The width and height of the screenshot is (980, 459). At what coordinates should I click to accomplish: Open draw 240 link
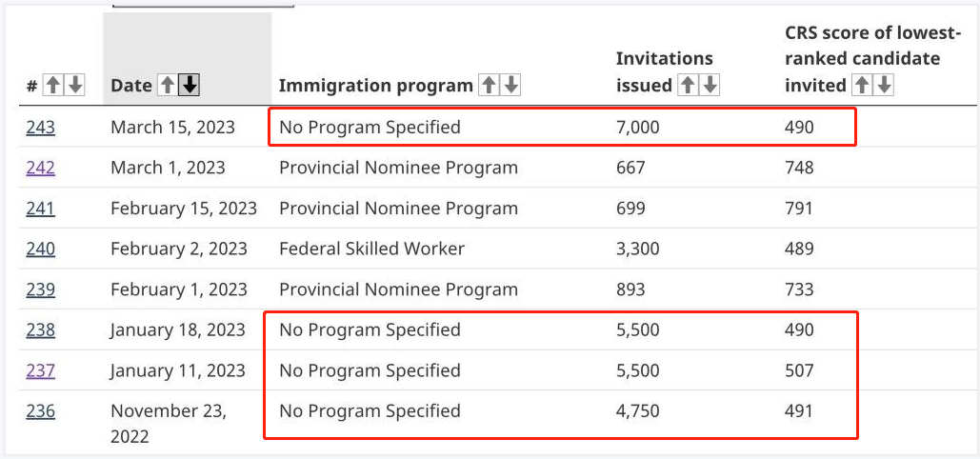[41, 249]
